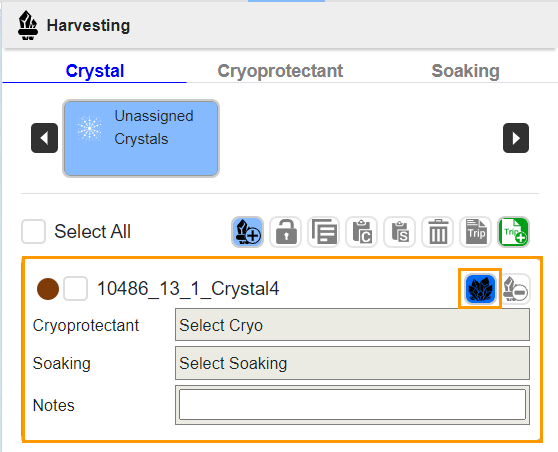Click remove crystal icon beside 10486_13_1_Crystal4
This screenshot has height=452, width=558.
[516, 289]
